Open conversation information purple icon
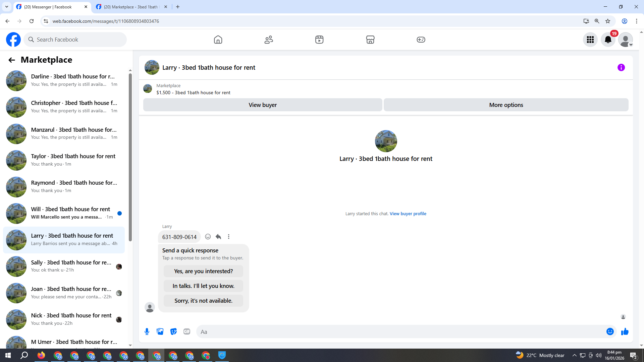The image size is (644, 362). [621, 68]
